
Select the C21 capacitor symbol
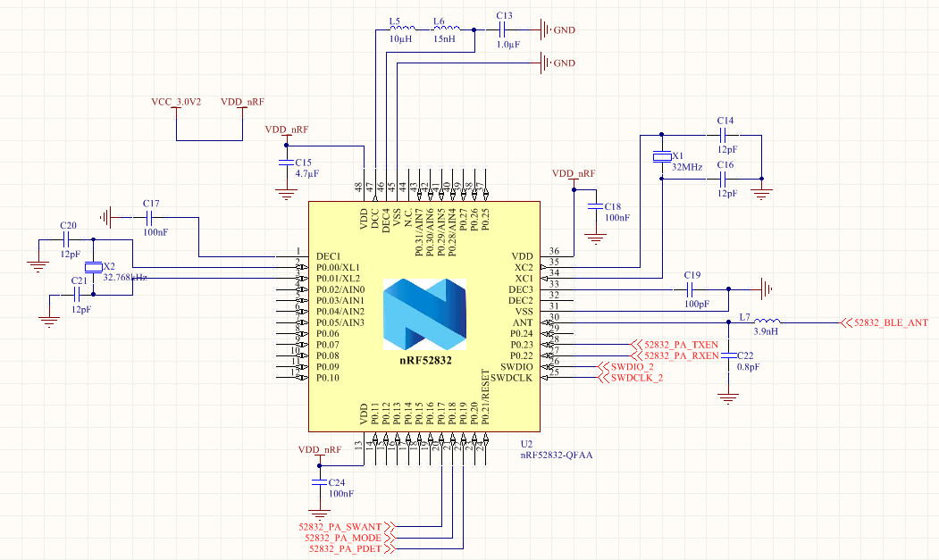76,294
